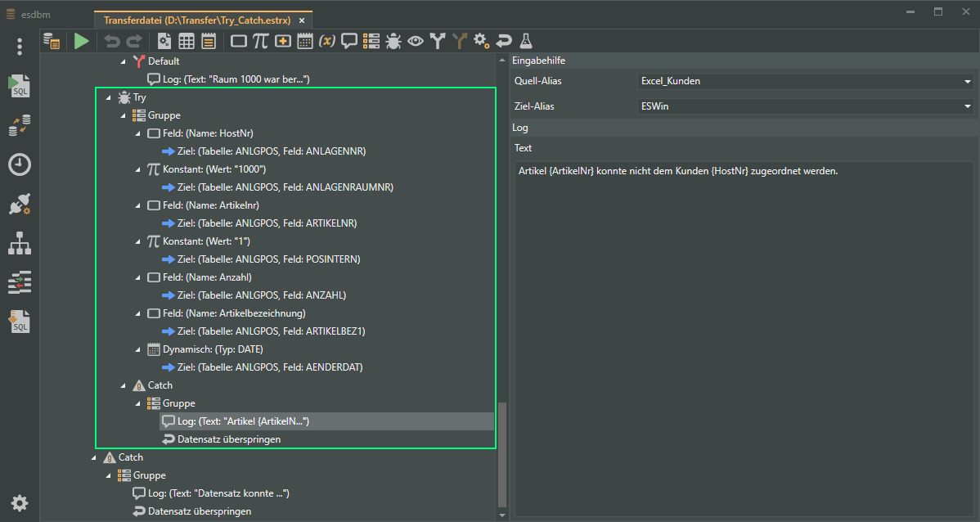980x522 pixels.
Task: Click the flask test icon in toolbar
Action: pyautogui.click(x=526, y=41)
